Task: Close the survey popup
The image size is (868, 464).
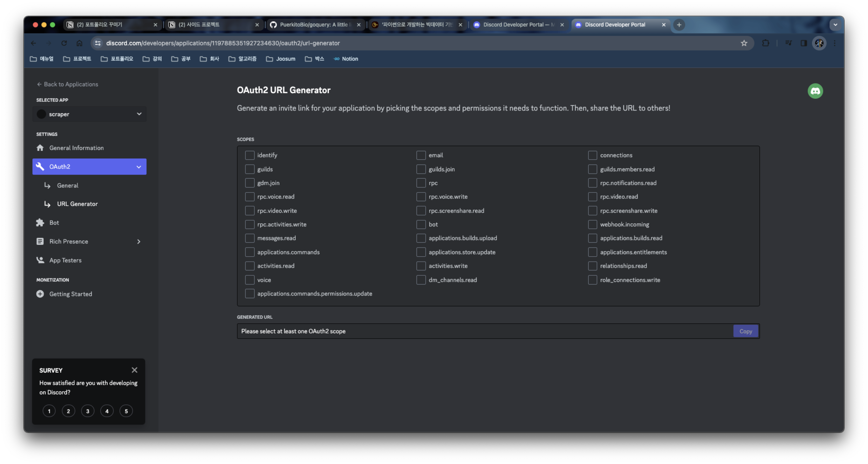Action: point(134,370)
